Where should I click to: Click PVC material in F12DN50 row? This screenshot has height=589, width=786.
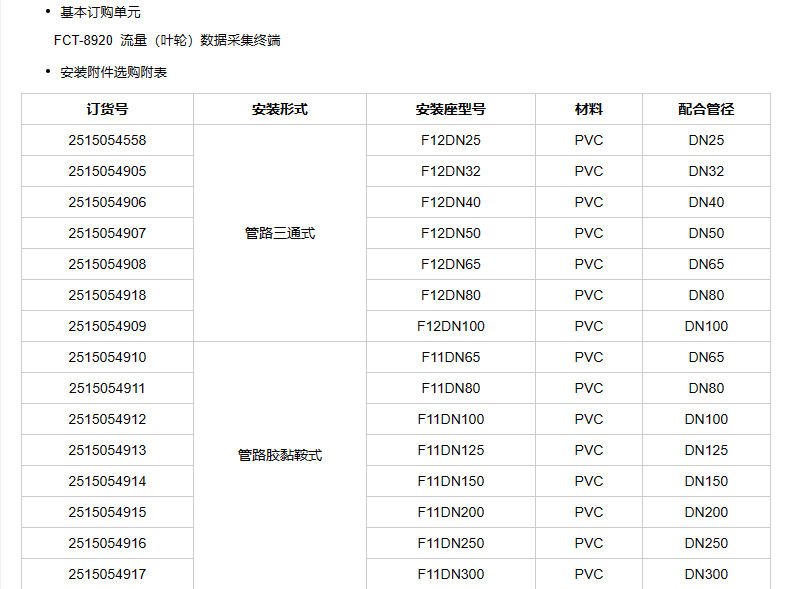click(x=589, y=233)
